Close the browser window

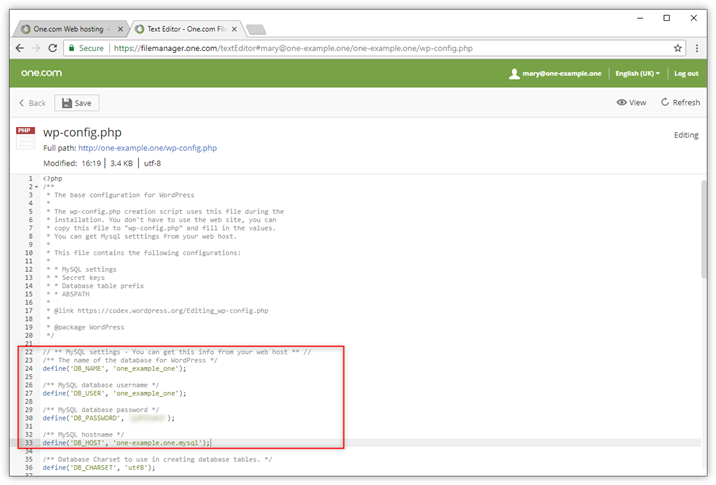pyautogui.click(x=694, y=18)
